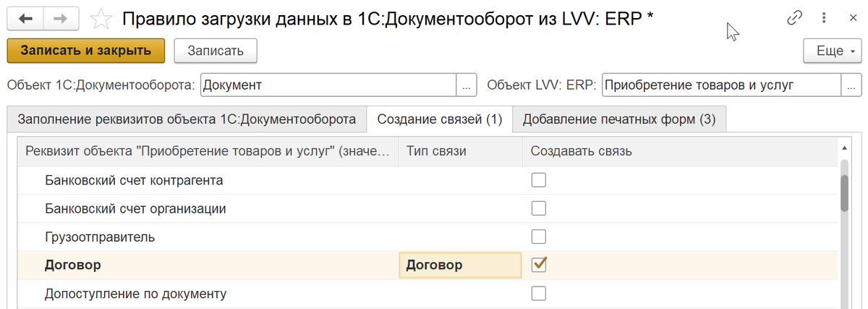Viewport: 868px width, 309px height.
Task: Select the Тип связи cell with Договор
Action: (x=459, y=265)
